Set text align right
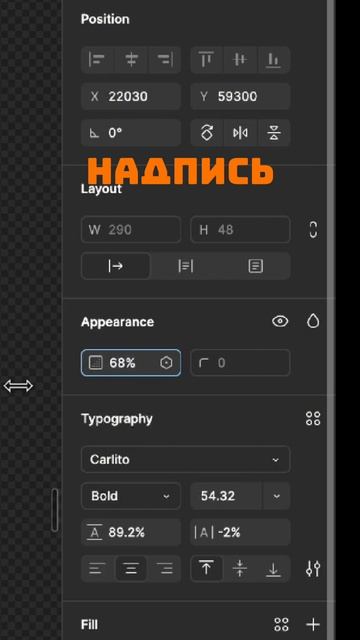 pyautogui.click(x=165, y=569)
